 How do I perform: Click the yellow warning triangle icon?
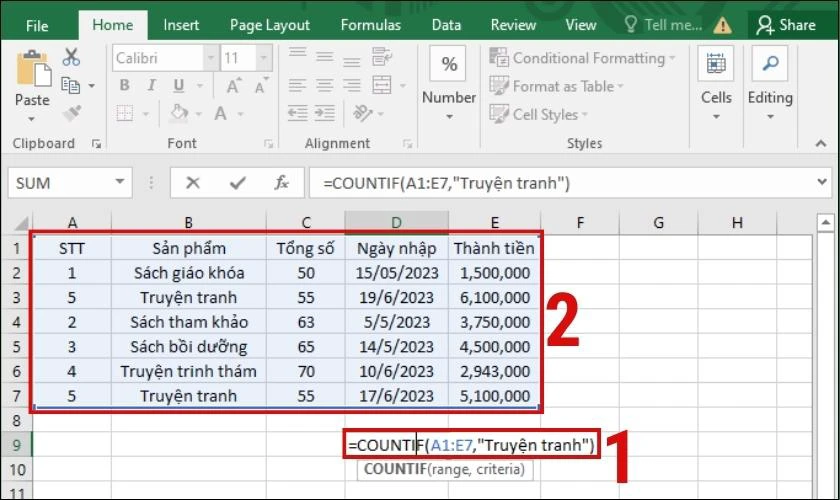(723, 25)
